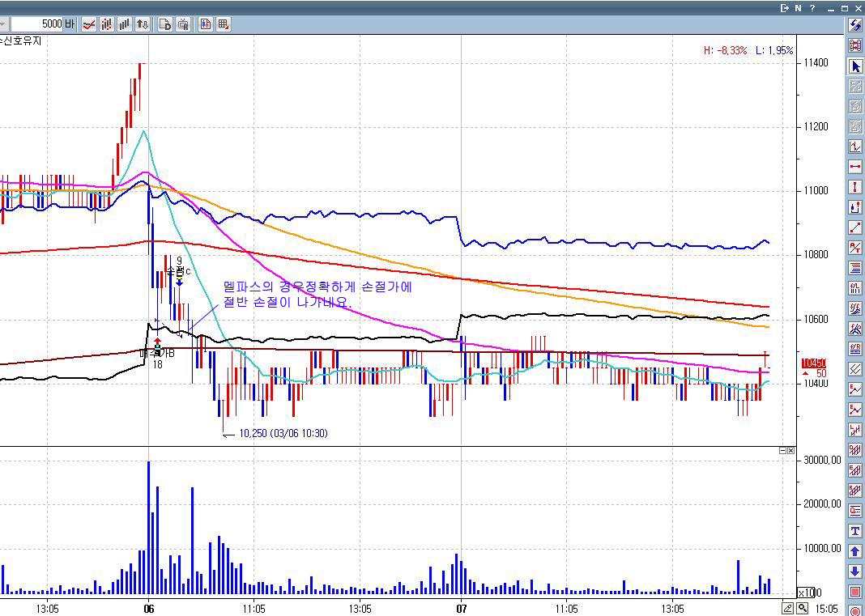Open the N menu in title bar
865x616 pixels.
point(799,8)
